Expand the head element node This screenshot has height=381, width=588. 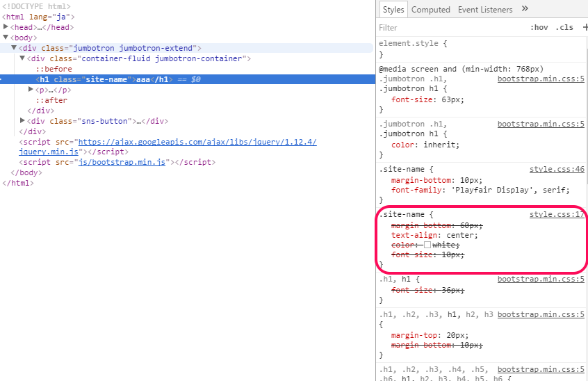6,27
